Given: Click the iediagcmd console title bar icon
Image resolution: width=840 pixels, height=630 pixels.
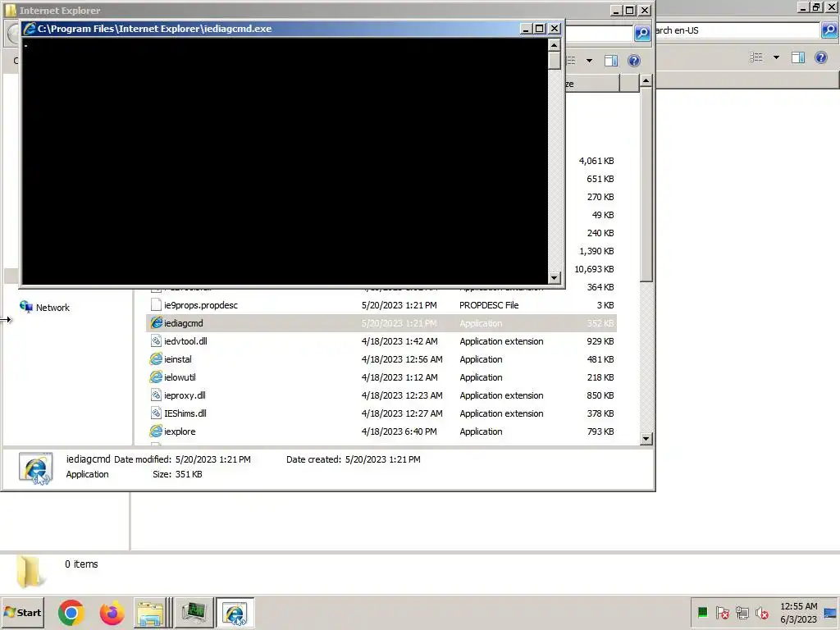Looking at the screenshot, I should pos(30,29).
